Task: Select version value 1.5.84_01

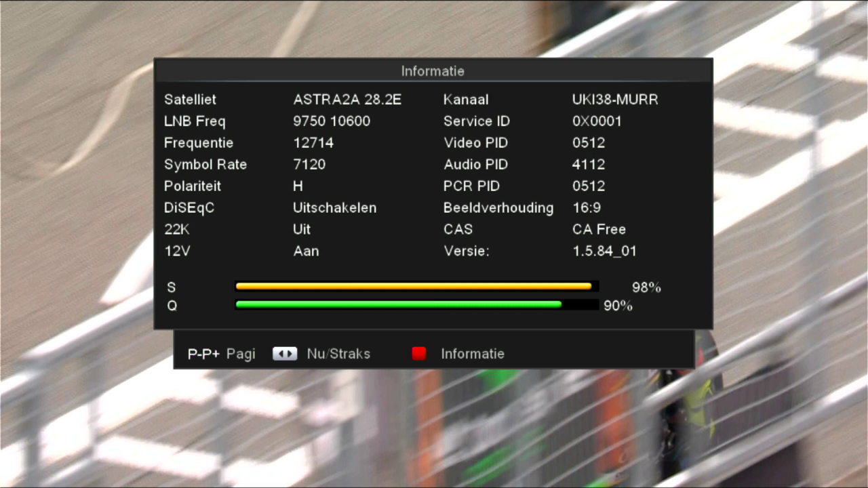Action: [604, 251]
